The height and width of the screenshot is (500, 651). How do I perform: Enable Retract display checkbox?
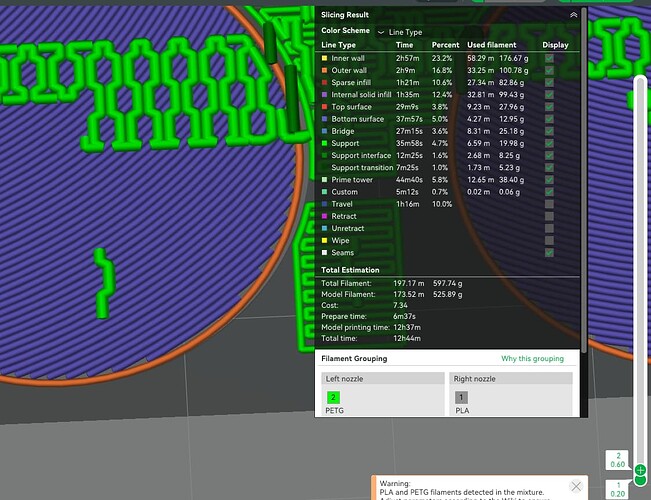(x=549, y=216)
